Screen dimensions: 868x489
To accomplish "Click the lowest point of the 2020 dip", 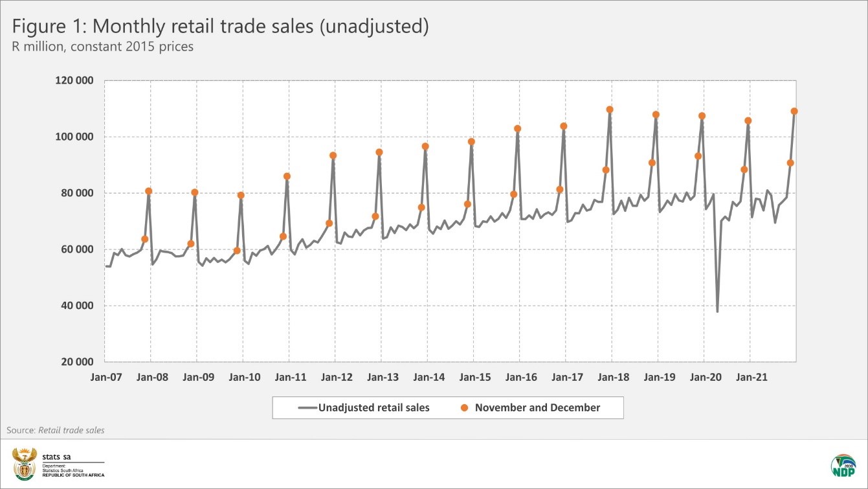I will pos(717,312).
